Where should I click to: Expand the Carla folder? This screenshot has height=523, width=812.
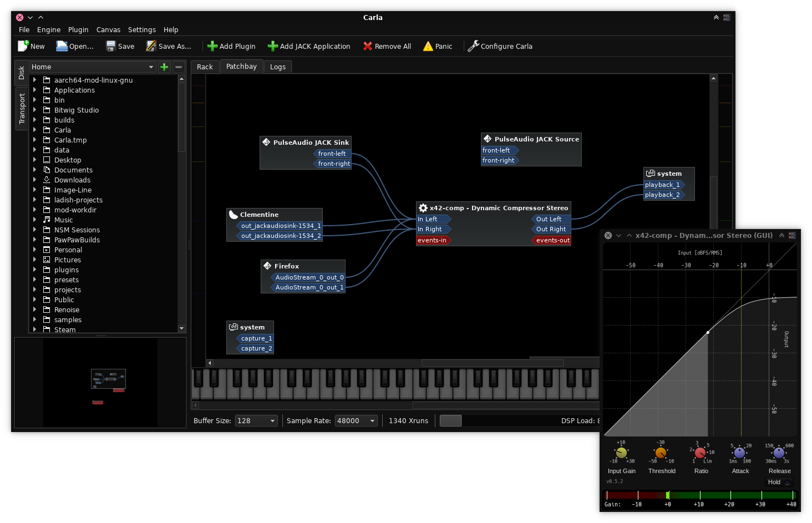coord(35,130)
